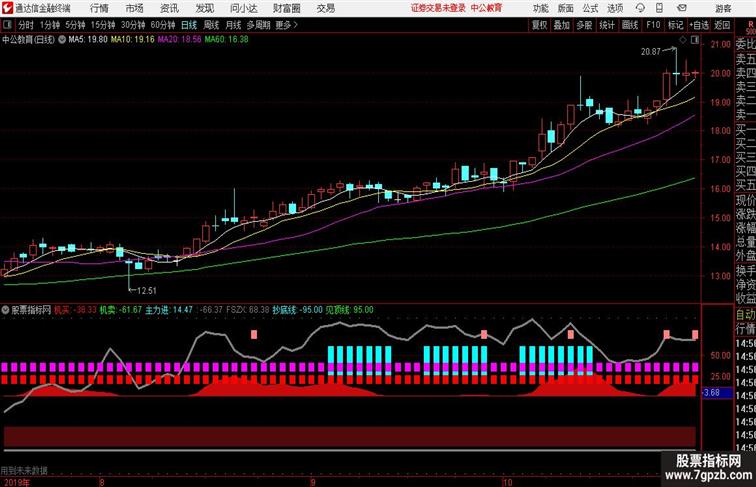The image size is (756, 487).
Task: Open the 财富圈 menu
Action: pos(286,8)
